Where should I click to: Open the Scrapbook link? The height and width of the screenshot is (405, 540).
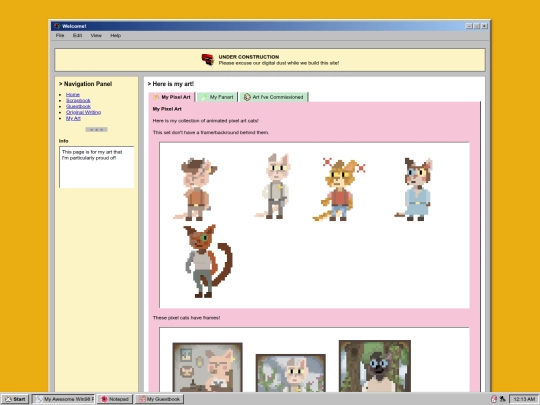coord(78,101)
